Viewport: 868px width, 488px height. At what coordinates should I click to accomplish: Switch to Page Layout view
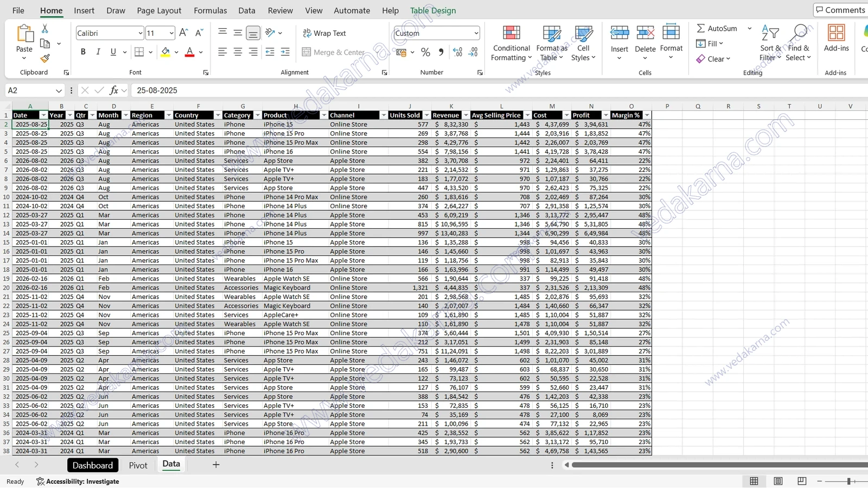click(778, 481)
